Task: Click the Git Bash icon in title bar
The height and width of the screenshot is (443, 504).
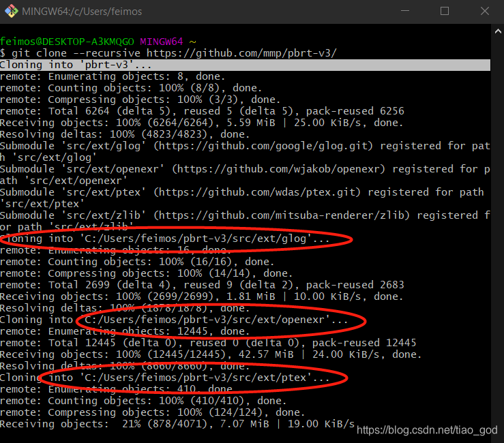Action: [x=11, y=11]
